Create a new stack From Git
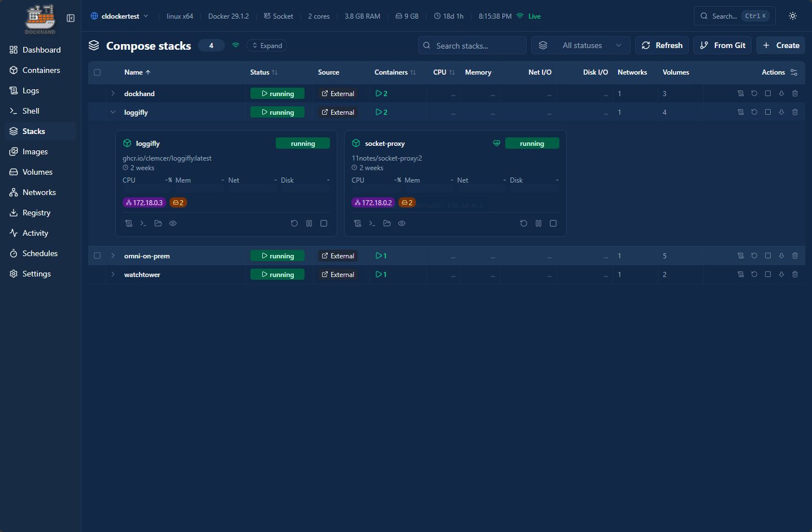812x532 pixels. pyautogui.click(x=722, y=45)
